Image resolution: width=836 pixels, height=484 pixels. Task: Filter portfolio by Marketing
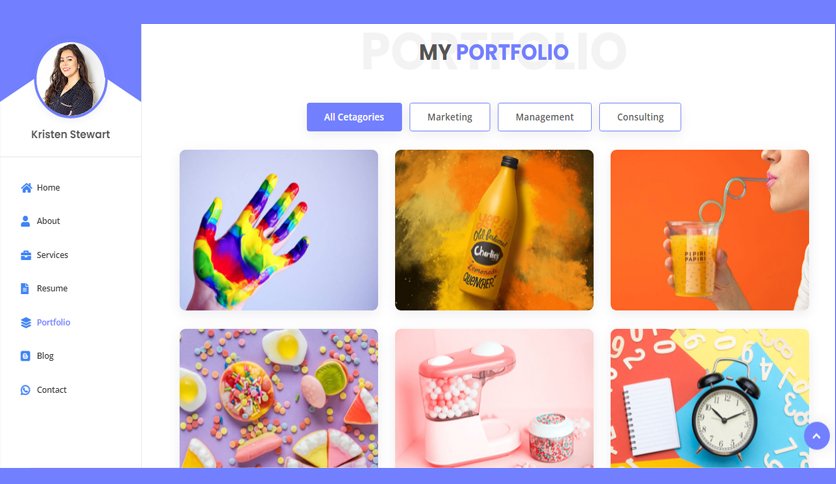pyautogui.click(x=449, y=117)
